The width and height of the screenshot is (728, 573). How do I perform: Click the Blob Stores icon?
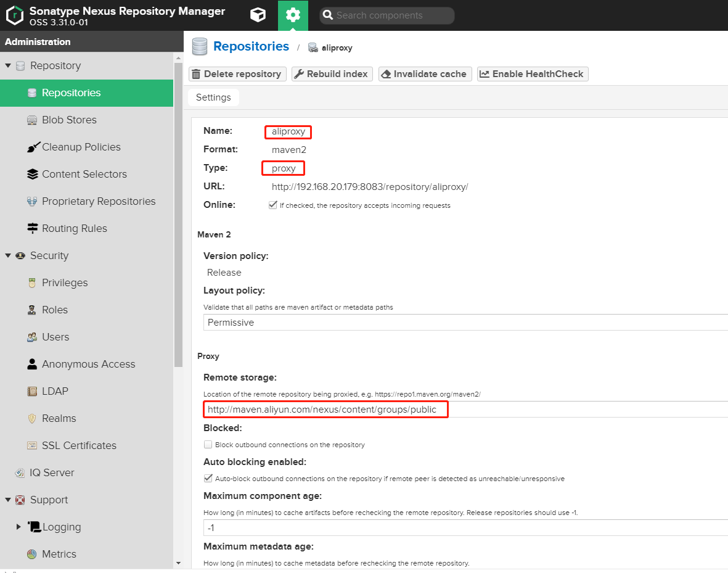[32, 120]
